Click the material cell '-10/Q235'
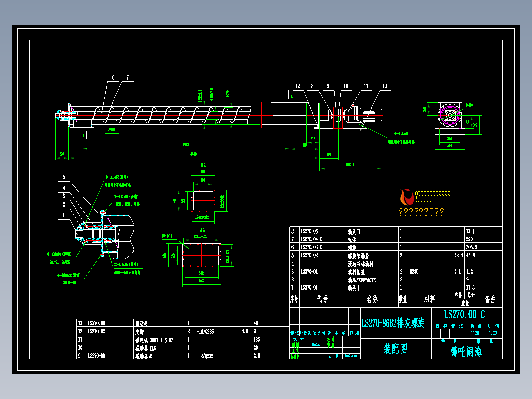 [205, 331]
